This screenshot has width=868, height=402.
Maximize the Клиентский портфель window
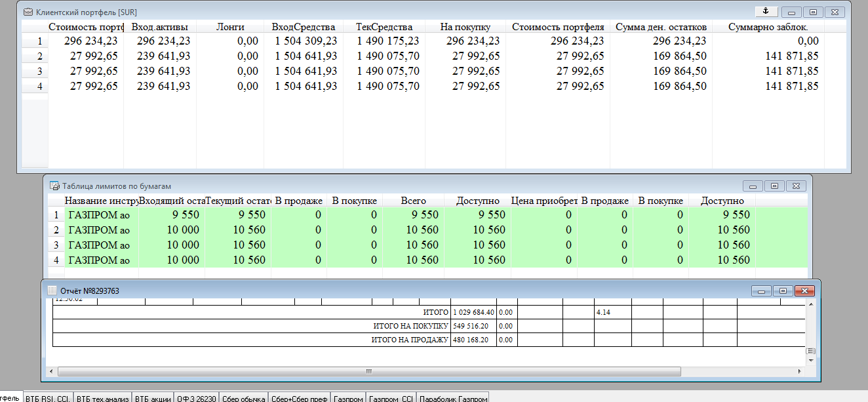click(813, 12)
